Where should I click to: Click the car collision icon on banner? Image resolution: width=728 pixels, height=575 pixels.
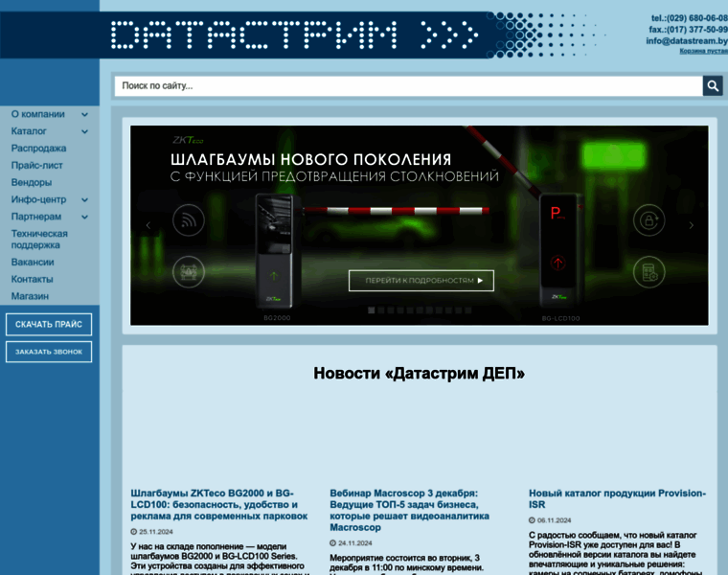coord(189,272)
